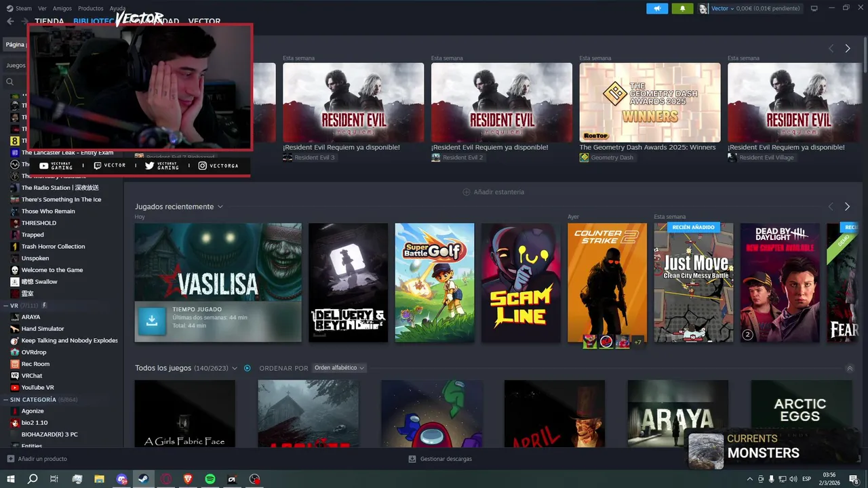Click the play-ready filter icon near Todos los juegos

tap(248, 368)
